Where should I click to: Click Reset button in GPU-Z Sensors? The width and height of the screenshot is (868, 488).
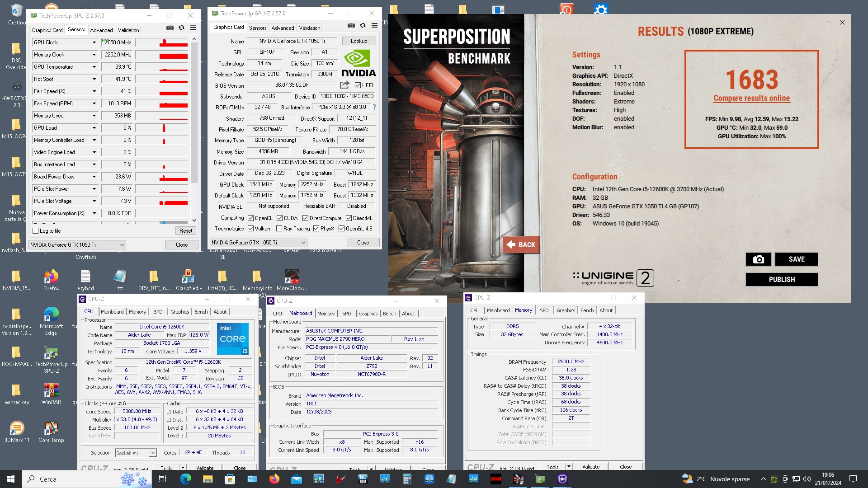tap(186, 231)
